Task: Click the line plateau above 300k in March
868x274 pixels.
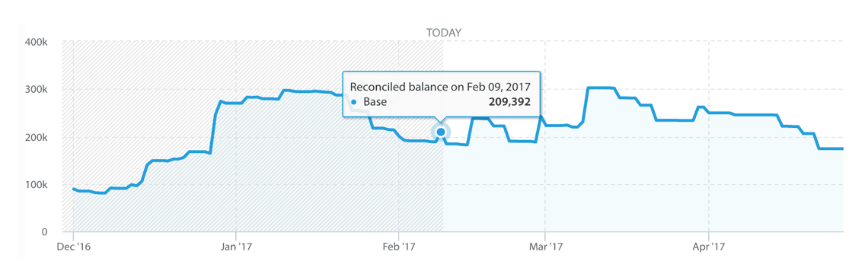Action: (x=601, y=88)
